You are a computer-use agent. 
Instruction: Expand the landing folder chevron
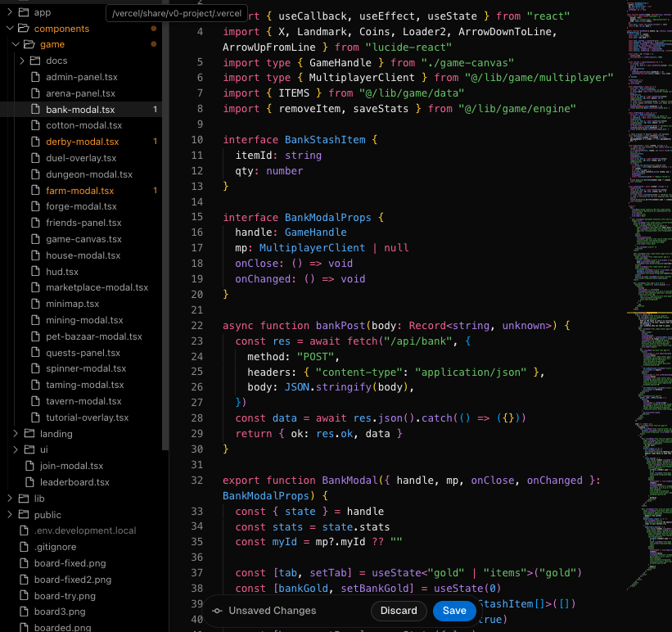[16, 434]
